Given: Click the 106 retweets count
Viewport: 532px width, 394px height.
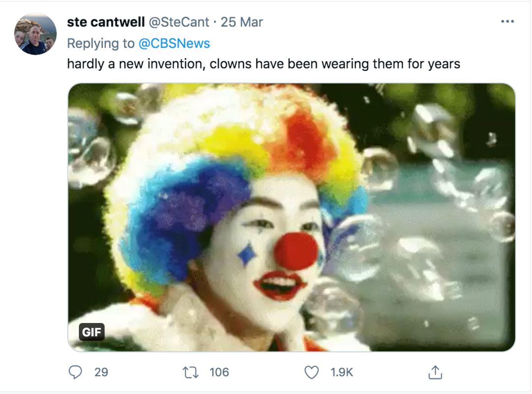Looking at the screenshot, I should [x=219, y=372].
